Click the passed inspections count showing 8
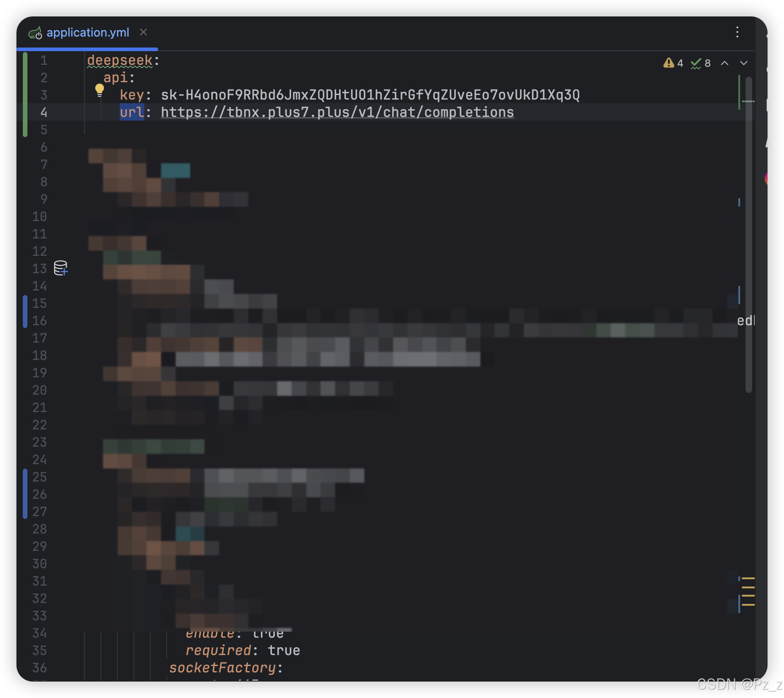This screenshot has height=698, width=784. click(x=707, y=63)
